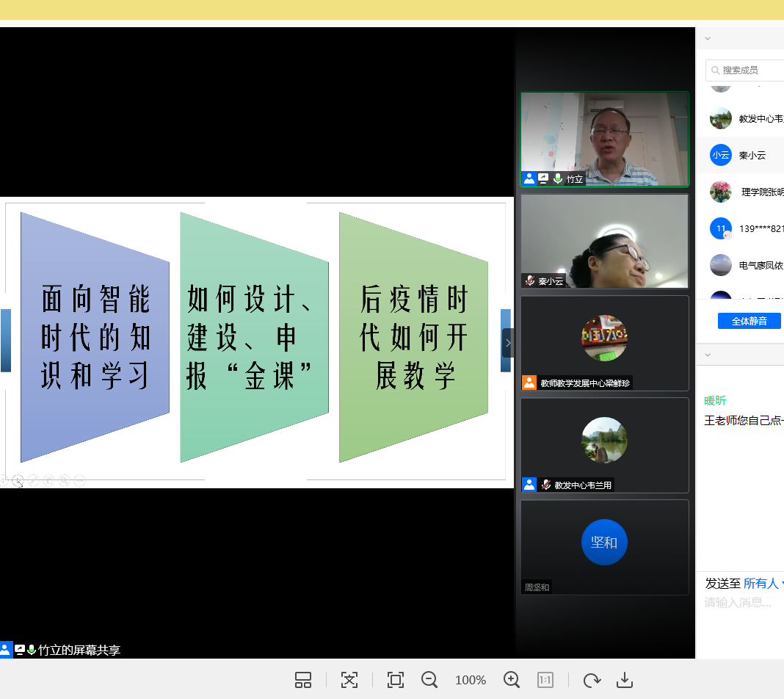Click the next arrow beside the slide
784x699 pixels.
click(x=507, y=343)
